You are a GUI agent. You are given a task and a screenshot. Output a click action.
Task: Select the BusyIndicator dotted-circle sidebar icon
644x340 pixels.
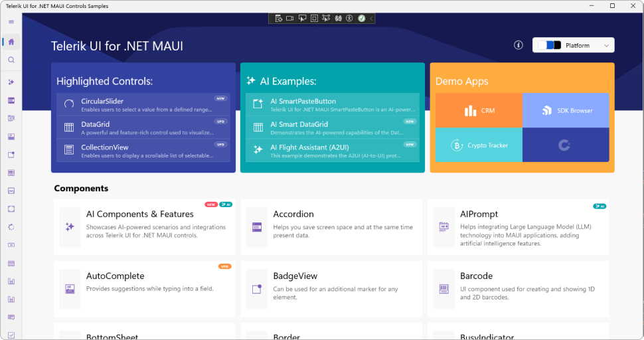pyautogui.click(x=11, y=227)
